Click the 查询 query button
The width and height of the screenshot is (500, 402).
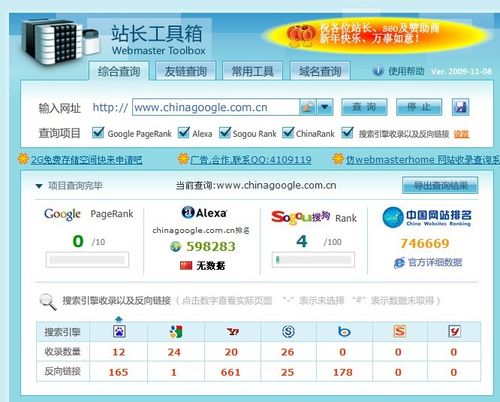[x=364, y=107]
